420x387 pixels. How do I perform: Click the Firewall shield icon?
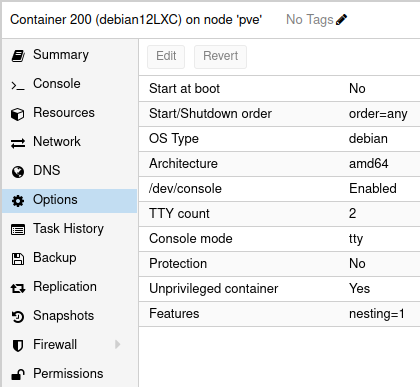pos(18,346)
